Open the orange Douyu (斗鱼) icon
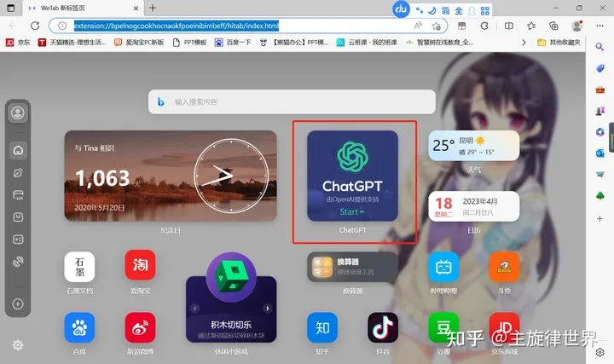Viewport: 614px width, 364px height. (x=504, y=267)
